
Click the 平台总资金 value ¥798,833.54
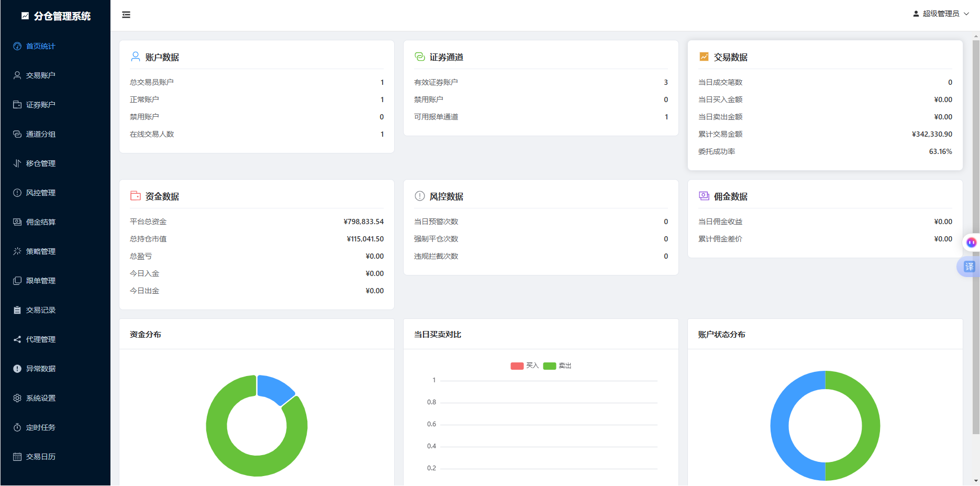(x=364, y=222)
